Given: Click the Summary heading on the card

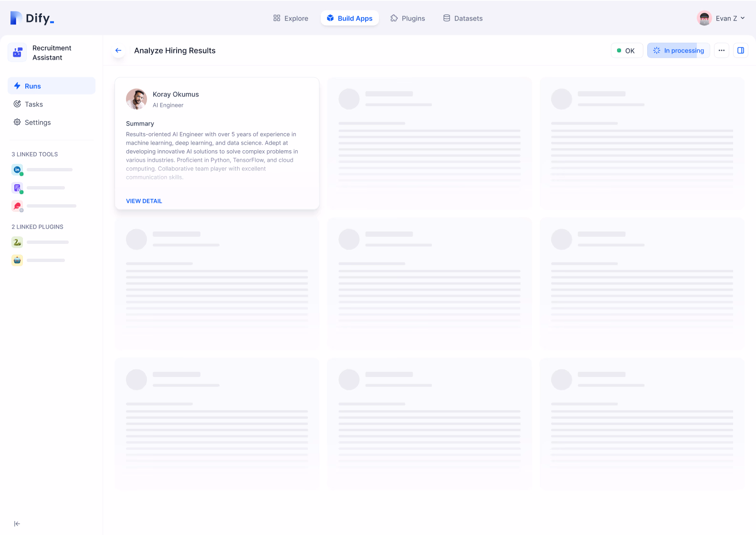Looking at the screenshot, I should tap(140, 124).
